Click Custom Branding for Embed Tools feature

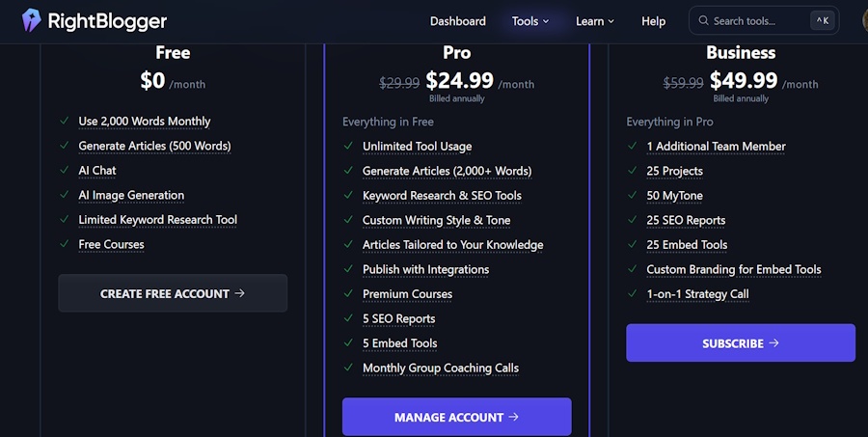(733, 270)
